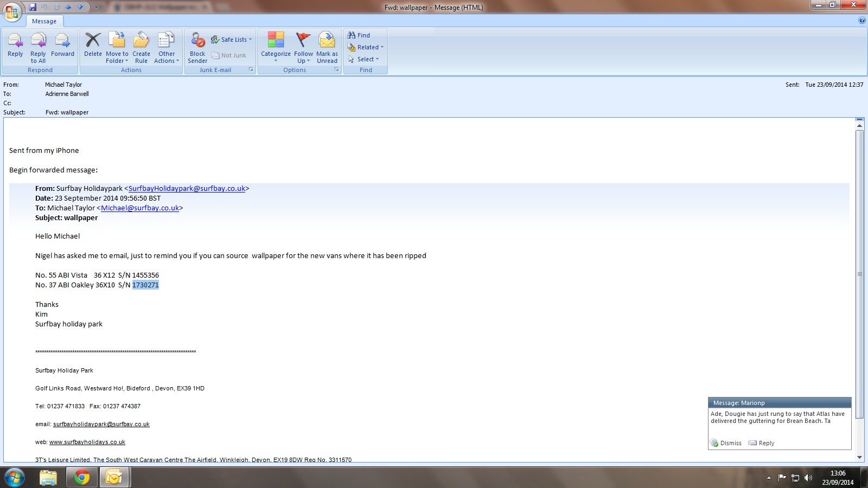Expand the Other Actions menu
The width and height of the screenshot is (868, 488).
coord(167,48)
